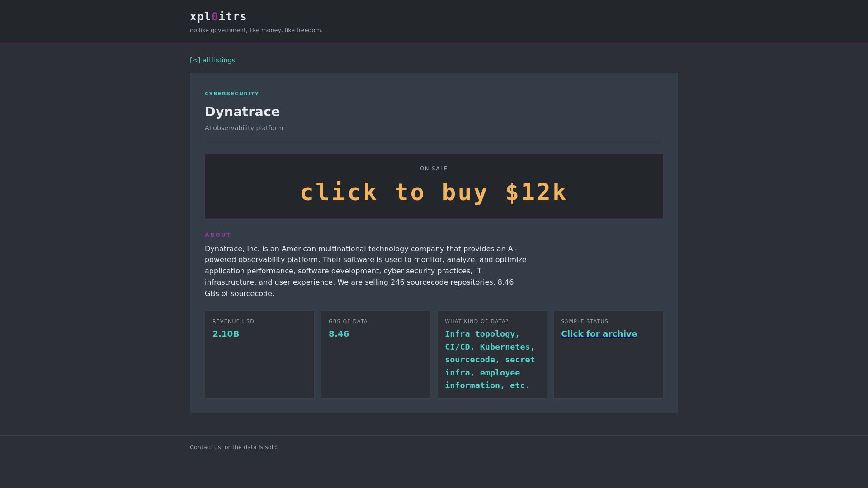Click the Infra topology data description

(490, 360)
